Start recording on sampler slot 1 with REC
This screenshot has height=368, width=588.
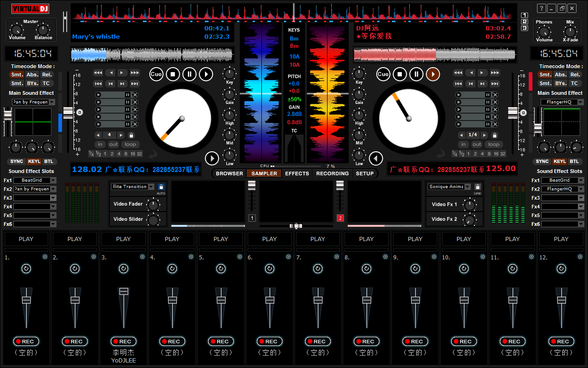point(26,341)
